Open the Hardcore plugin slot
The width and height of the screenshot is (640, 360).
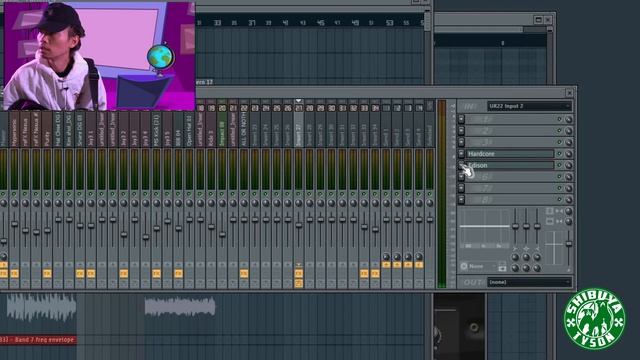pos(510,154)
